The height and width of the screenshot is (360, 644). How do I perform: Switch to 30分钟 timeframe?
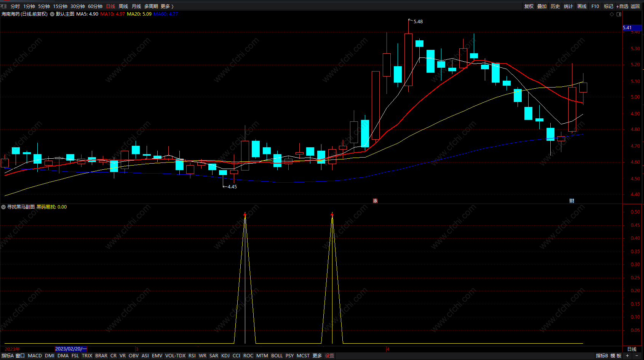pos(78,6)
